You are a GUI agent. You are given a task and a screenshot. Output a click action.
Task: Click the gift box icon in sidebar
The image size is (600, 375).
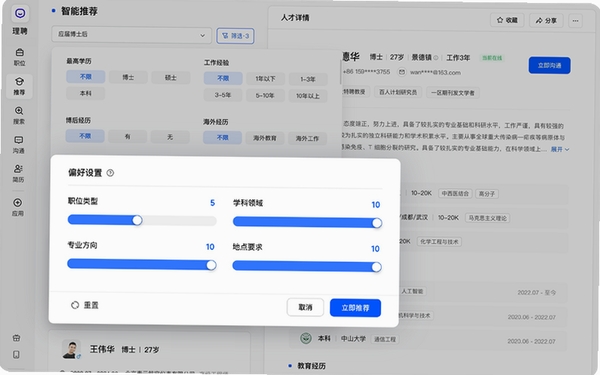tap(16, 338)
